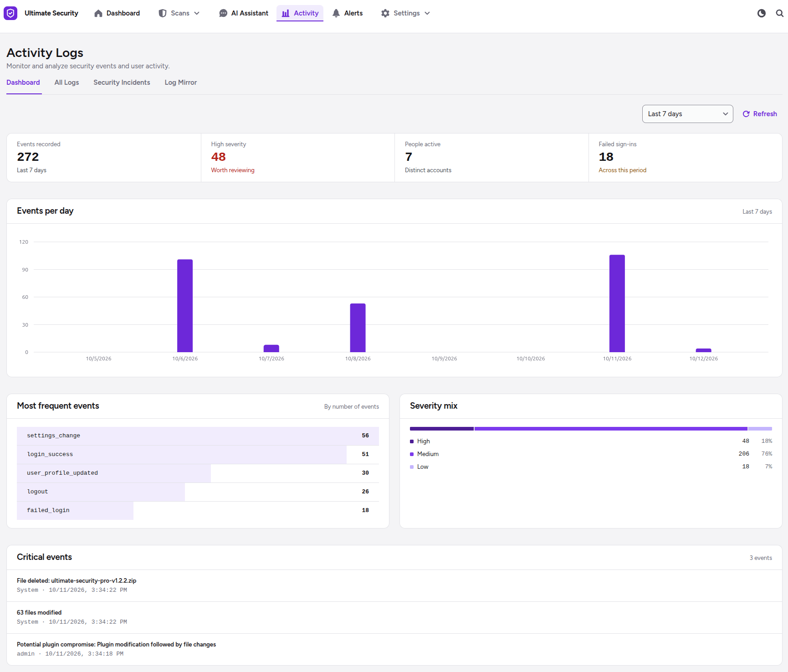Open the '63 files modified' critical event
The width and height of the screenshot is (788, 672).
point(394,617)
